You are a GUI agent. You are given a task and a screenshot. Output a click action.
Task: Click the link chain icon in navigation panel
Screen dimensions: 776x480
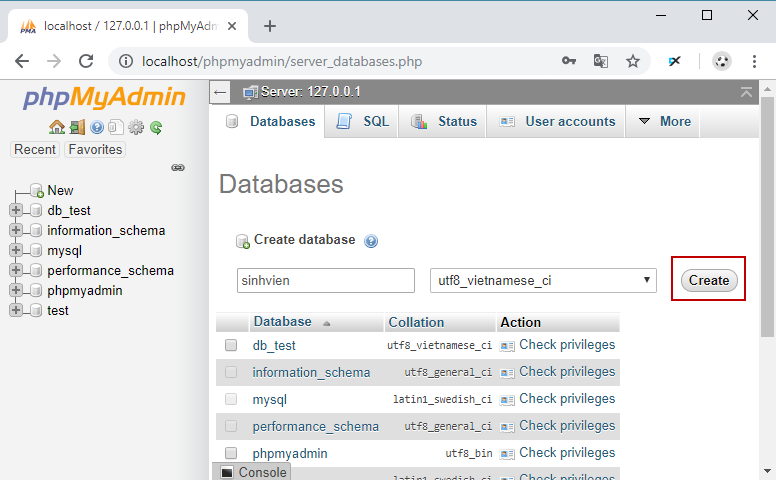[178, 168]
